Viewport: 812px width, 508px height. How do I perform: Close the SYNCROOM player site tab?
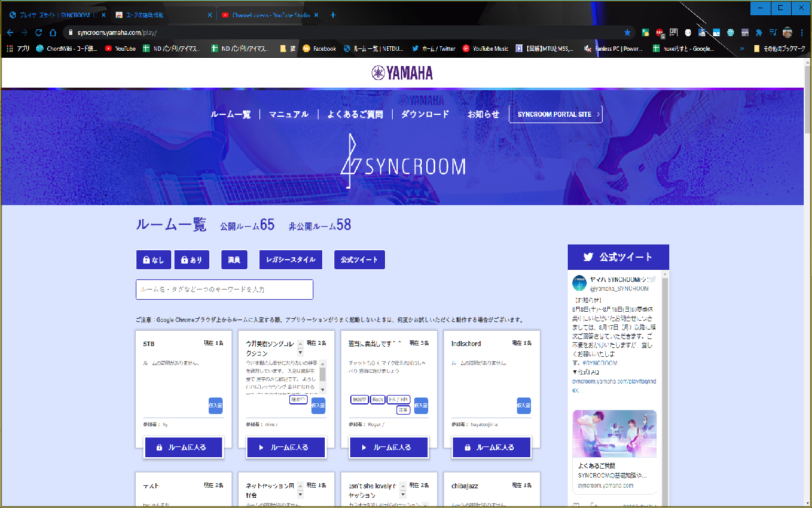(103, 15)
